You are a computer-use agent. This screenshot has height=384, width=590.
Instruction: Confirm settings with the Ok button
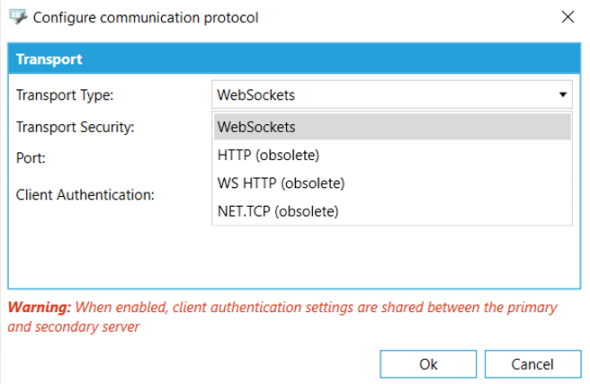pos(428,364)
